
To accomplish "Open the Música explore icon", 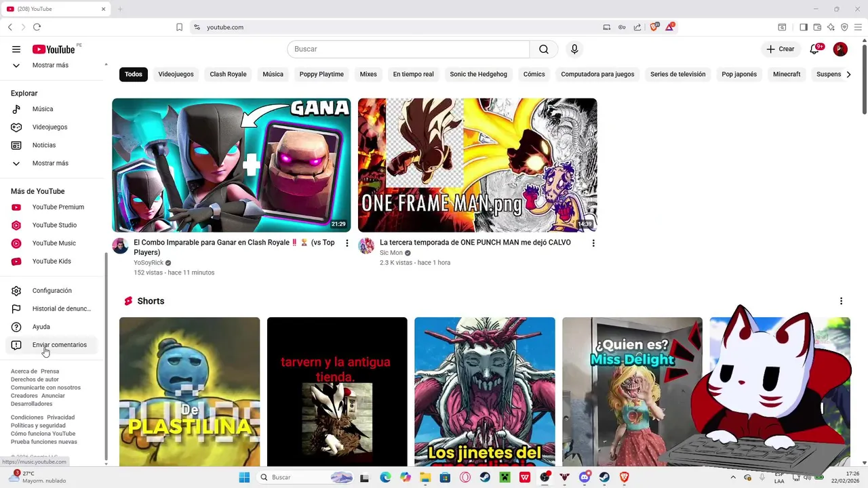I will coord(16,109).
